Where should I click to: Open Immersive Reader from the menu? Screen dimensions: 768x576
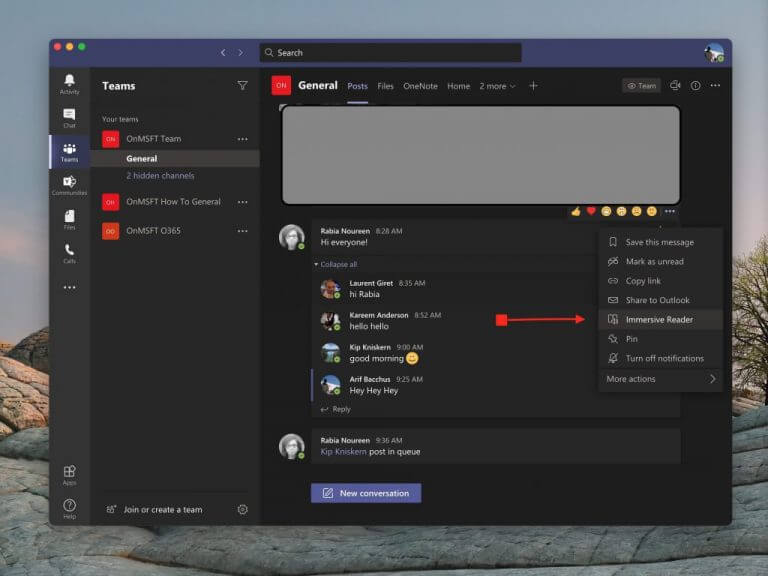coord(660,320)
